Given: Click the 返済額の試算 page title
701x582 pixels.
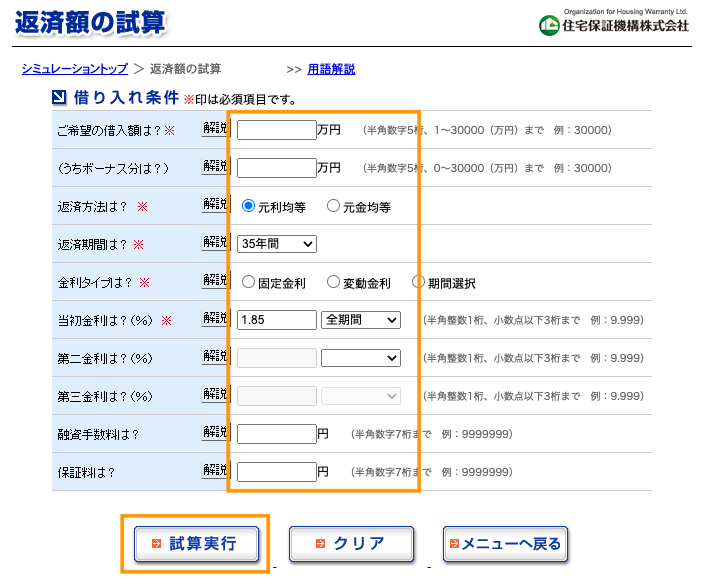Looking at the screenshot, I should click(90, 22).
